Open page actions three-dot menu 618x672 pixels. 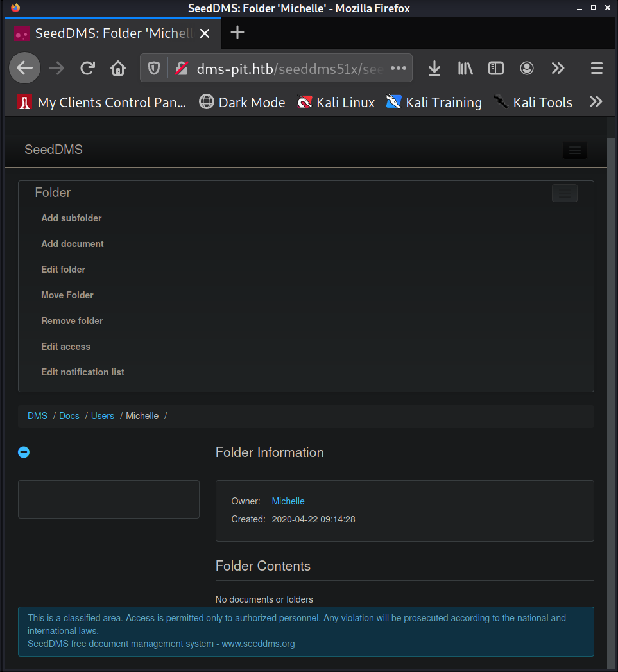click(399, 68)
